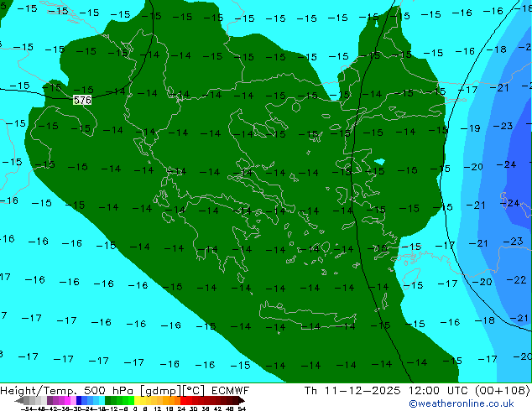This screenshot has height=411, width=532.
Task: Open the weatheronline.co.uk credit link
Action: tap(461, 403)
